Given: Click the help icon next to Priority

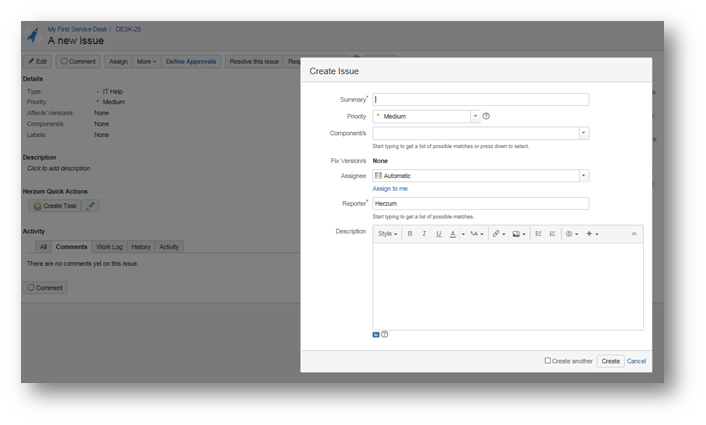Looking at the screenshot, I should pyautogui.click(x=486, y=116).
